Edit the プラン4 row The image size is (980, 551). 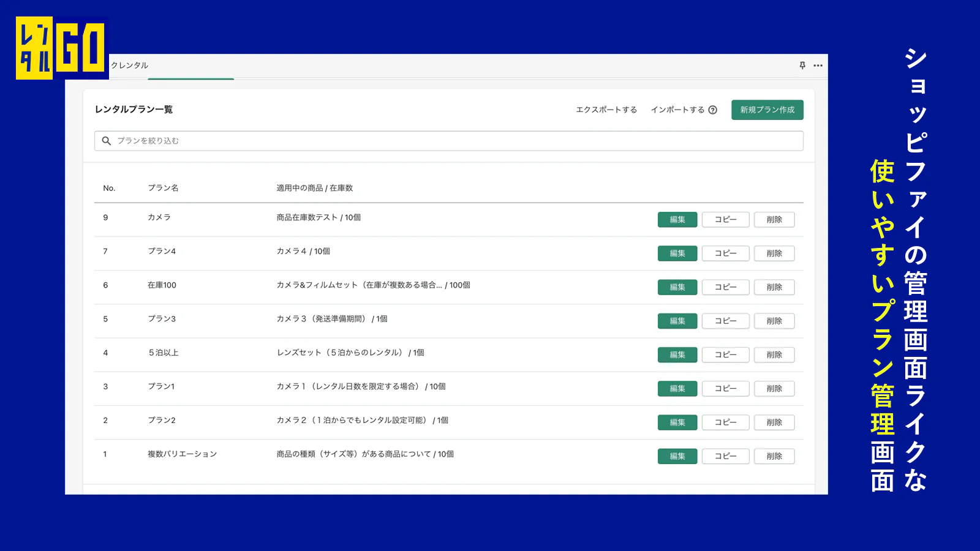tap(677, 253)
